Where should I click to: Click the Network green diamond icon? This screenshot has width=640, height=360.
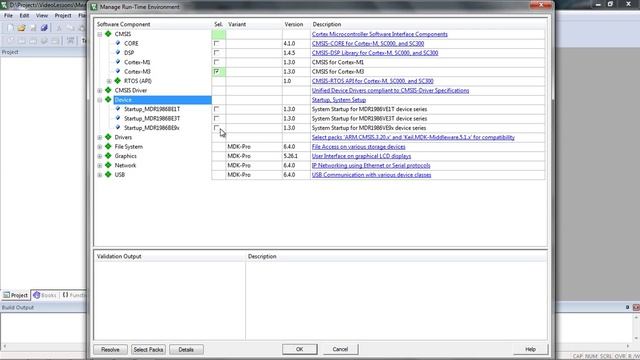(x=108, y=165)
